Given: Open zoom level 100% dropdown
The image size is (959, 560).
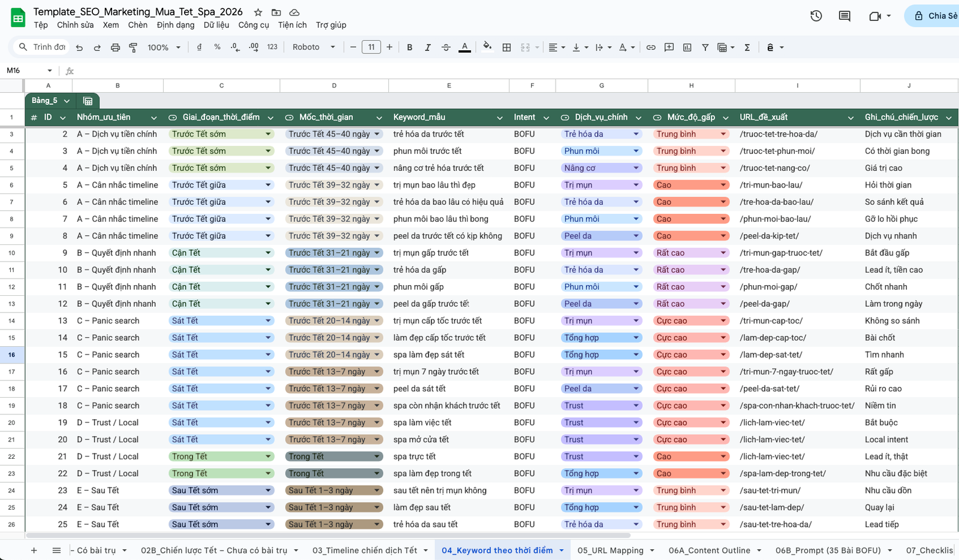Looking at the screenshot, I should [164, 47].
